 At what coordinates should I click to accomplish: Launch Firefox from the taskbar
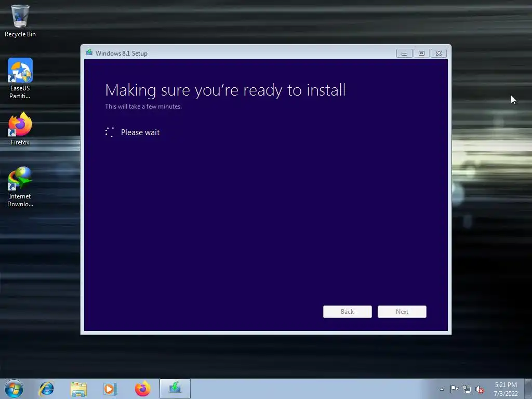click(142, 389)
